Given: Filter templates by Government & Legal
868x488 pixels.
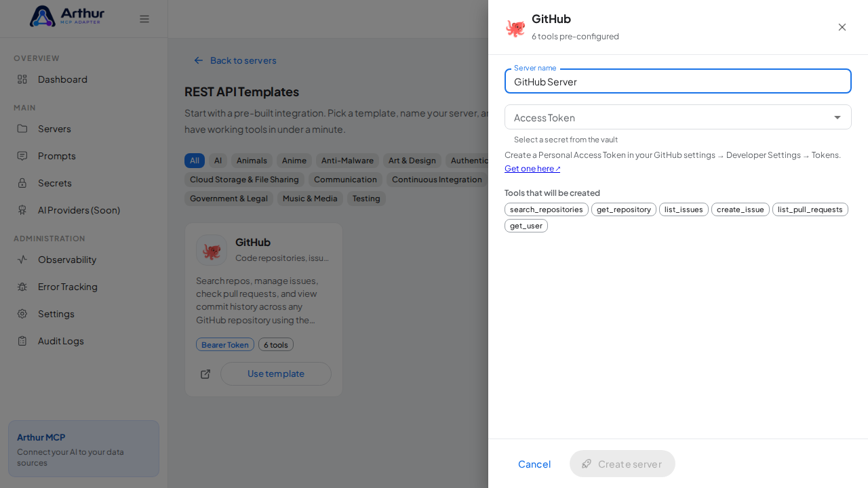Looking at the screenshot, I should [229, 199].
